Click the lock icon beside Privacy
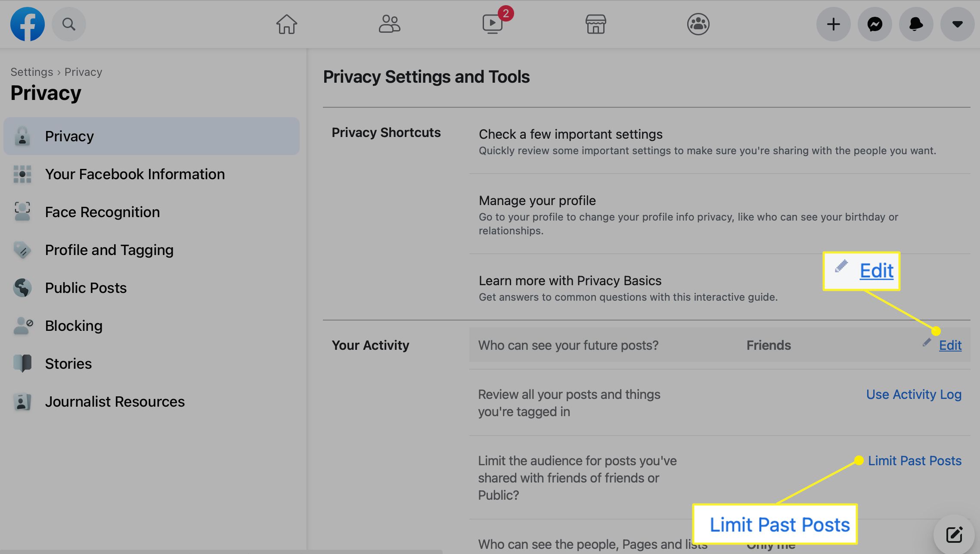Screen dimensions: 980x554 click(x=22, y=136)
